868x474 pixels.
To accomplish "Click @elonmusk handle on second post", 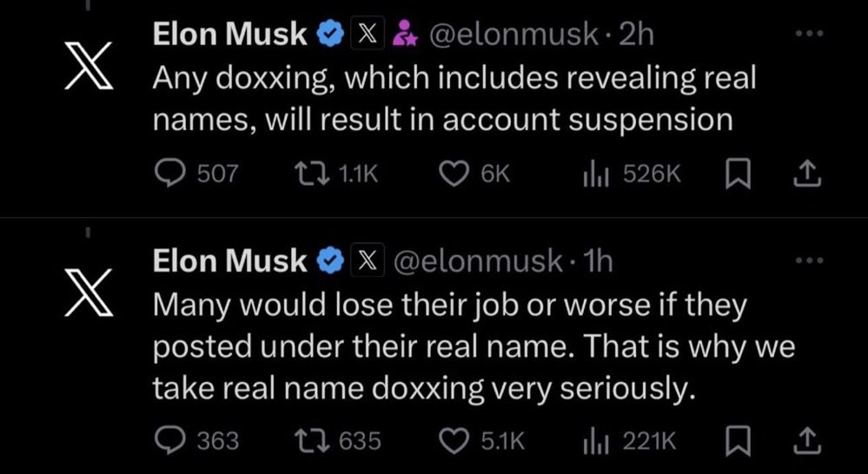I will (x=479, y=261).
